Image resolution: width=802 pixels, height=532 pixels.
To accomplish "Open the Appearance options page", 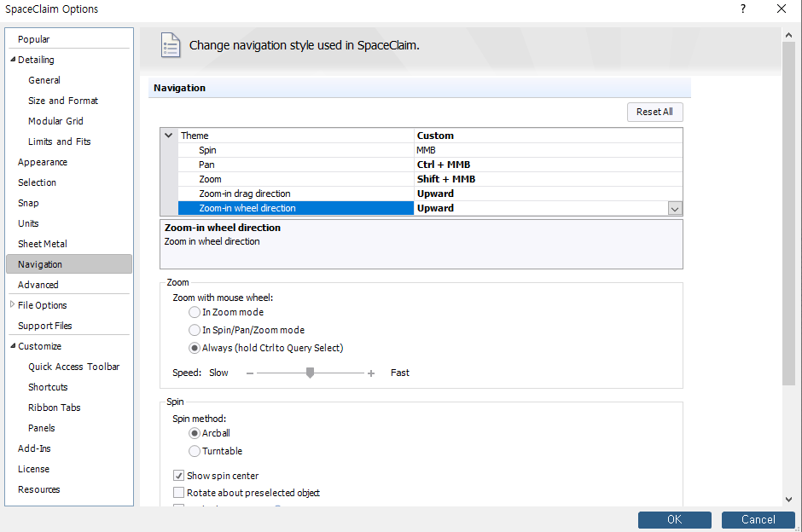I will pos(43,162).
